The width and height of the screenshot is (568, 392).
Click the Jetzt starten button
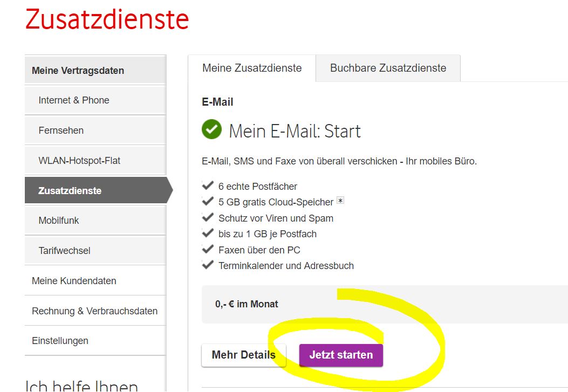341,355
